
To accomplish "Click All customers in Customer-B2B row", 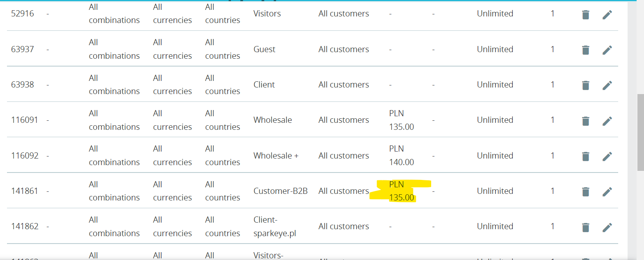I will tap(344, 191).
